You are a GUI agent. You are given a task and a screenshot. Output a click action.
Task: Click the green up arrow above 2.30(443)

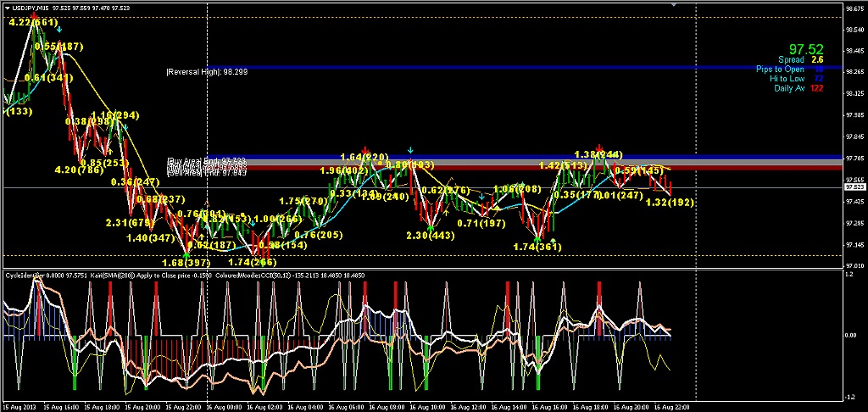point(431,227)
